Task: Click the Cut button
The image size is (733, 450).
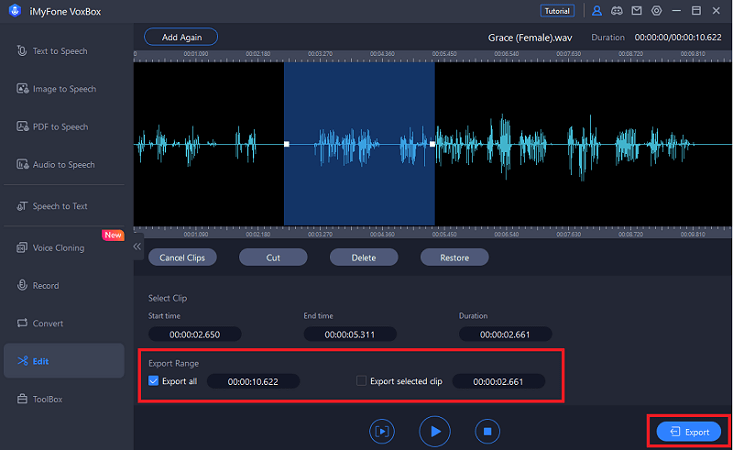Action: (x=273, y=257)
